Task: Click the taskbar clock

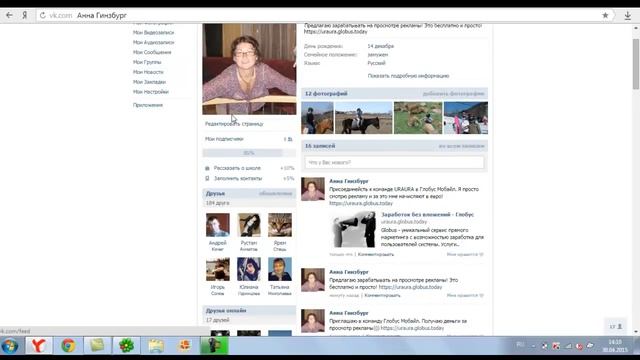Action: pyautogui.click(x=615, y=346)
